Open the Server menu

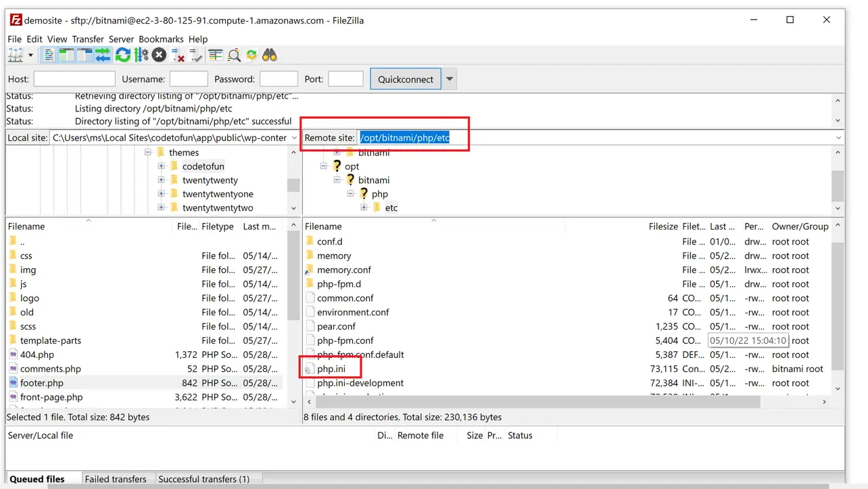[122, 39]
